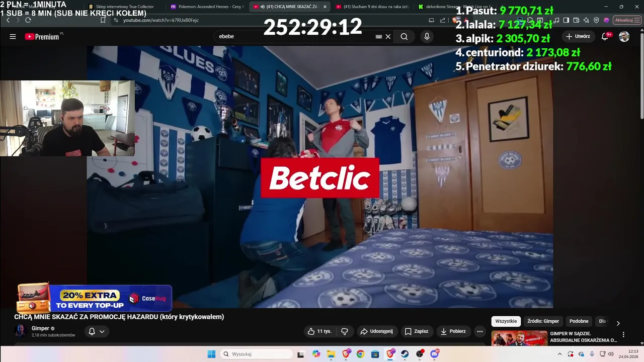Screen dimensions: 644x362
Task: Share this page via browser share icon
Action: 443,20
